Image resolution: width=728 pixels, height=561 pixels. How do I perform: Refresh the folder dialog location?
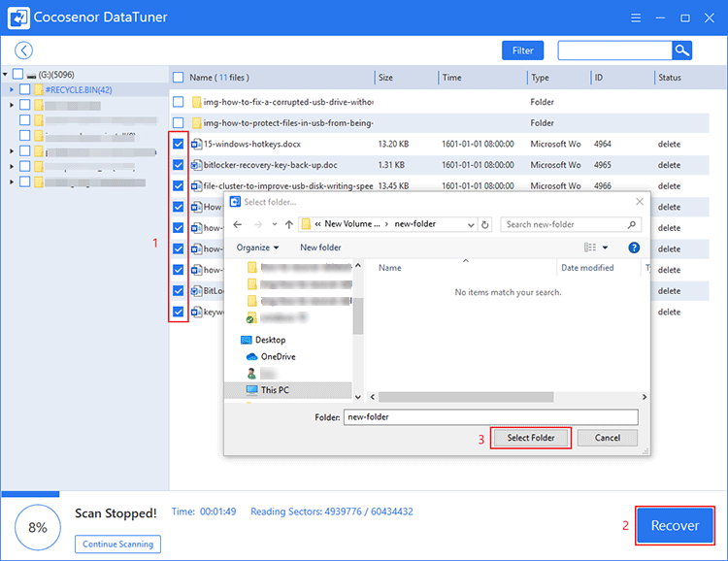click(x=485, y=225)
